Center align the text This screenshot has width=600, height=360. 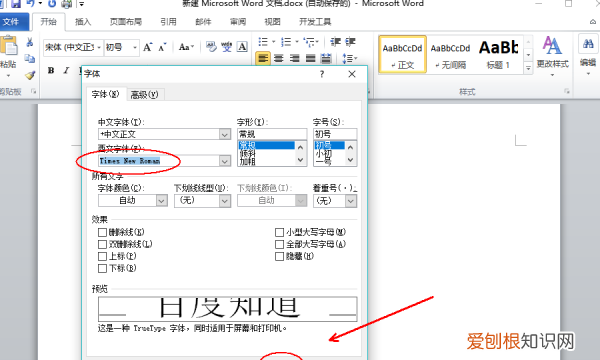(279, 59)
